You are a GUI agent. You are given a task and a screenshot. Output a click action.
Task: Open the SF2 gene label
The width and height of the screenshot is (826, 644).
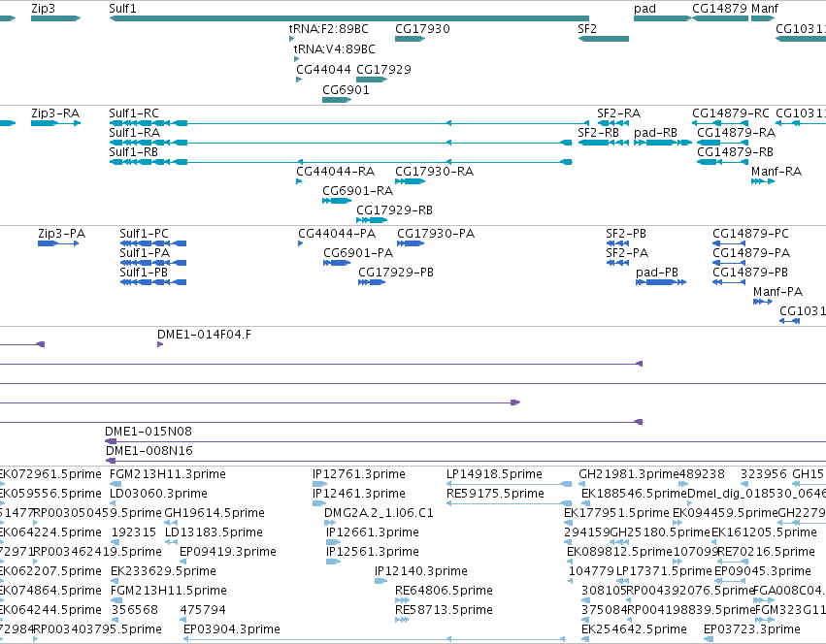(x=587, y=29)
